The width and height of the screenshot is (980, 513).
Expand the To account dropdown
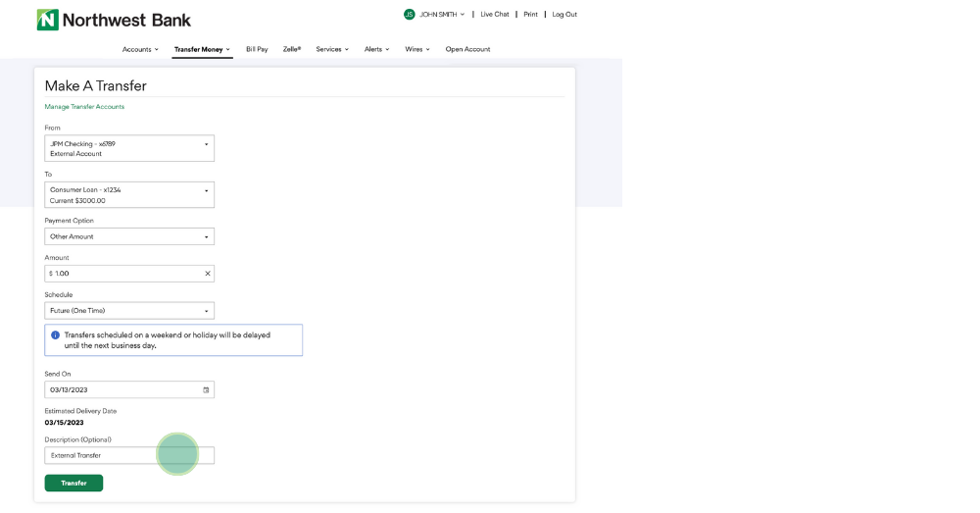tap(129, 194)
